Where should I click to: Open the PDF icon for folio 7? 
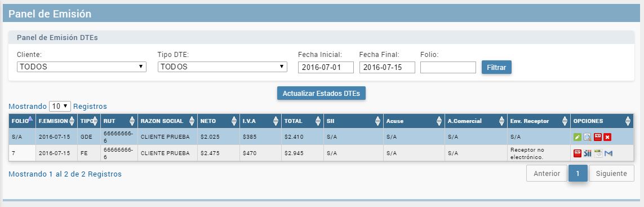pos(577,153)
